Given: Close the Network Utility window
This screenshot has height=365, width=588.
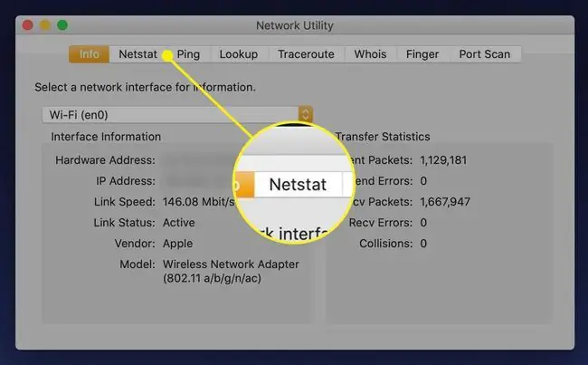Looking at the screenshot, I should 28,25.
